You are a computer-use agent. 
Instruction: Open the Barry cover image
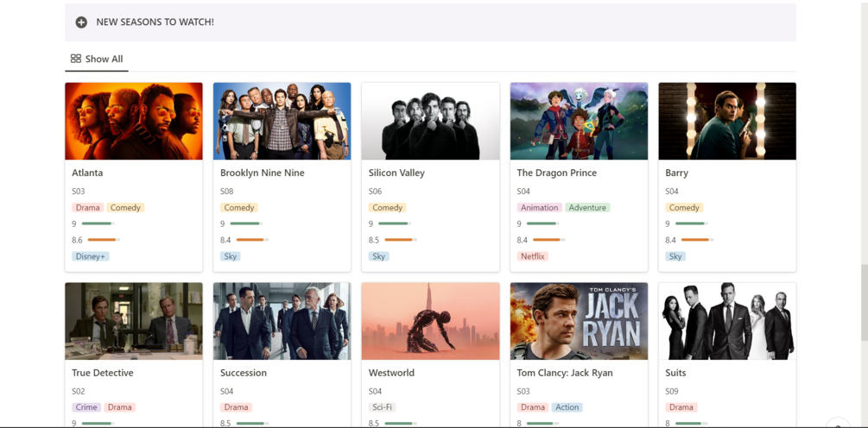[x=727, y=121]
